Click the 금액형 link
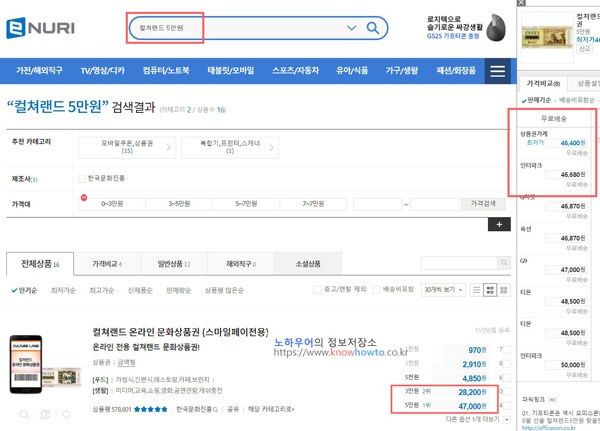Image resolution: width=600 pixels, height=431 pixels. (126, 362)
